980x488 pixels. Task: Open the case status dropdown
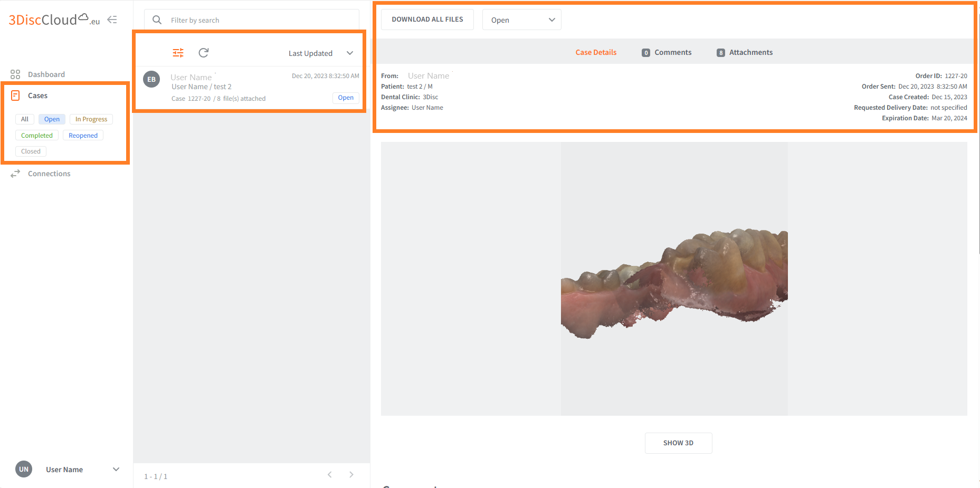coord(521,20)
